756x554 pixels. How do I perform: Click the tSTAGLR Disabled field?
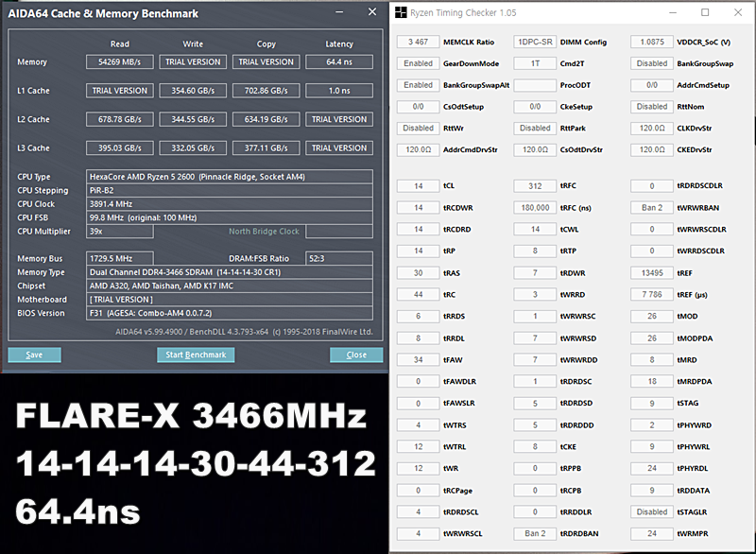tap(652, 511)
